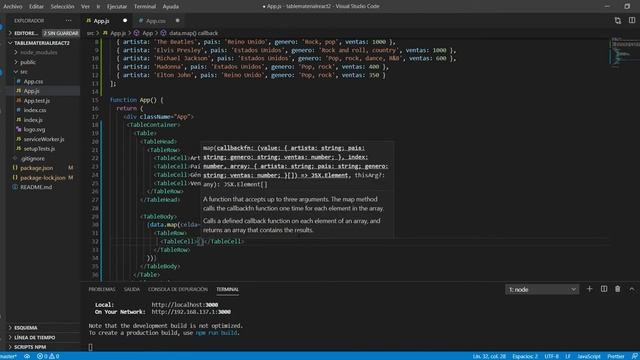Expand the Línea de tiempo panel

pyautogui.click(x=34, y=338)
